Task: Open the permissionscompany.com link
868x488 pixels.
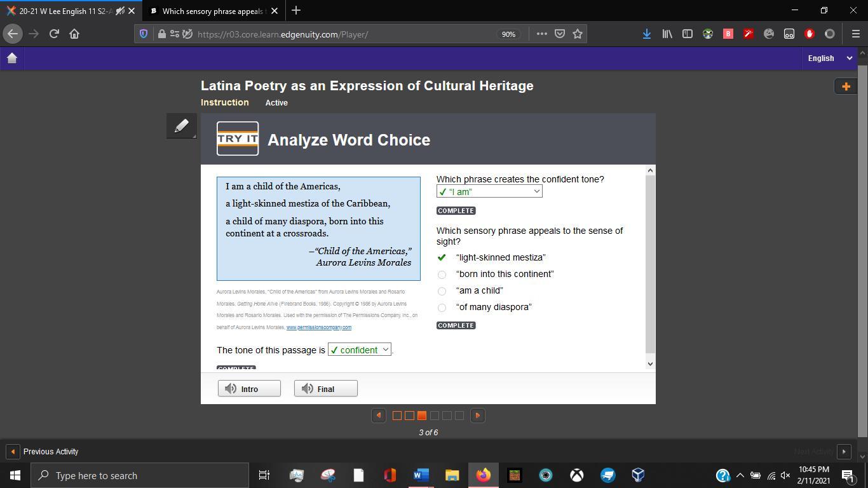Action: tap(318, 327)
